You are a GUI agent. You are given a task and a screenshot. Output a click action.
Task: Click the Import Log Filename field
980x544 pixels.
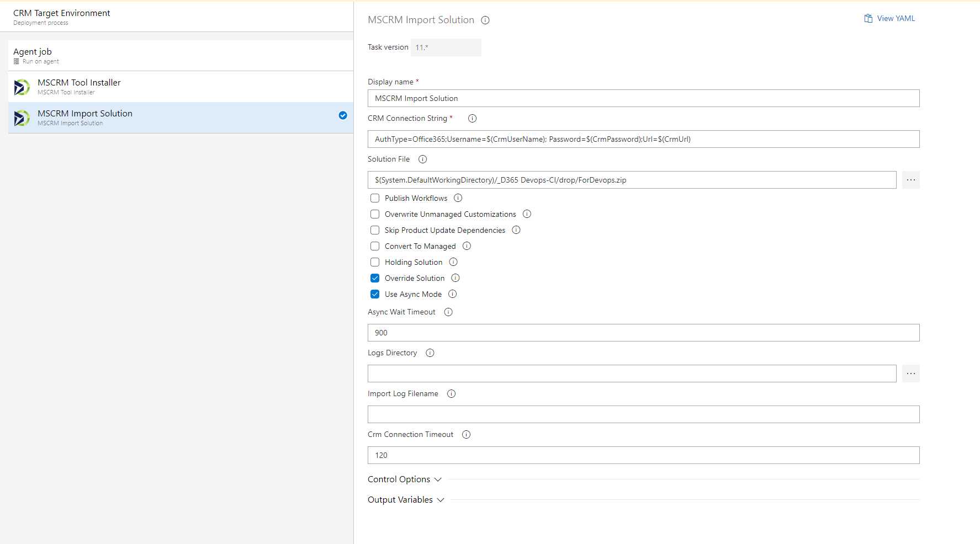643,414
